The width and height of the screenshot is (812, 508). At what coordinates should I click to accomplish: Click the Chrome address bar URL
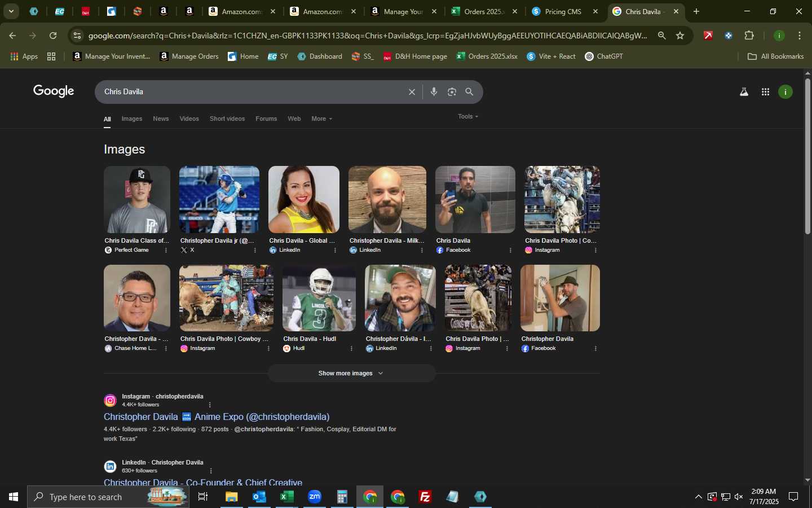[368, 36]
